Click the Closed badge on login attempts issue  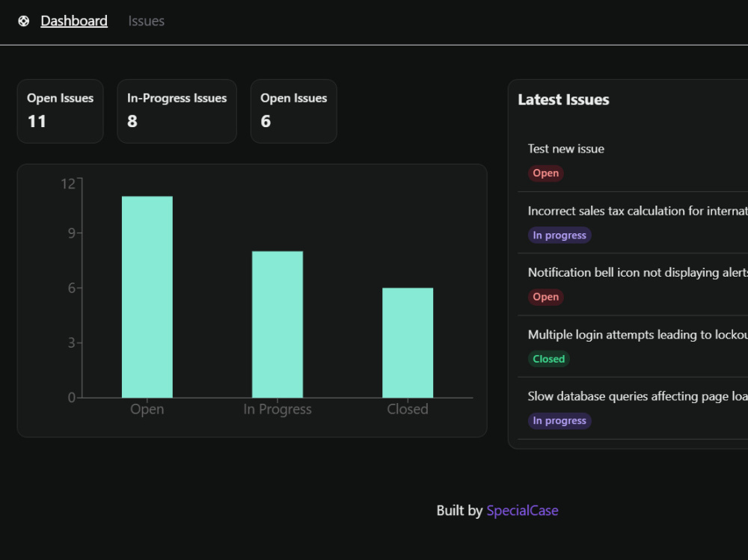[x=548, y=359]
